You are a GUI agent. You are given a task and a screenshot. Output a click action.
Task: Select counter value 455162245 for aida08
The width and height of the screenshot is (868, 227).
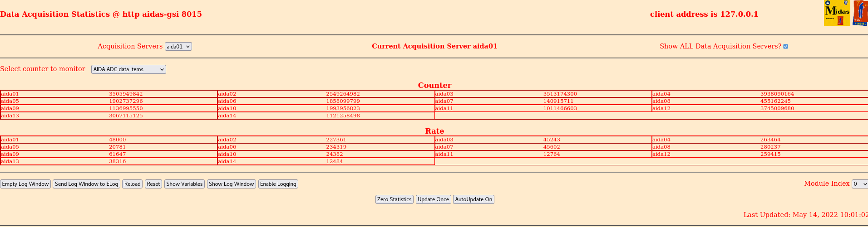775,101
